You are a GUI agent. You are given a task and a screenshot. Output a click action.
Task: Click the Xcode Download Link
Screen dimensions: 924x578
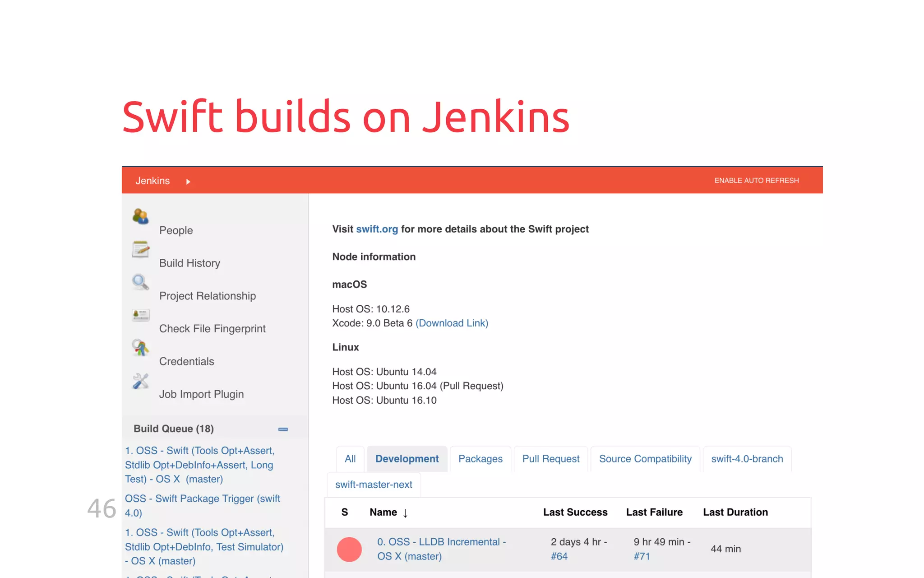452,323
